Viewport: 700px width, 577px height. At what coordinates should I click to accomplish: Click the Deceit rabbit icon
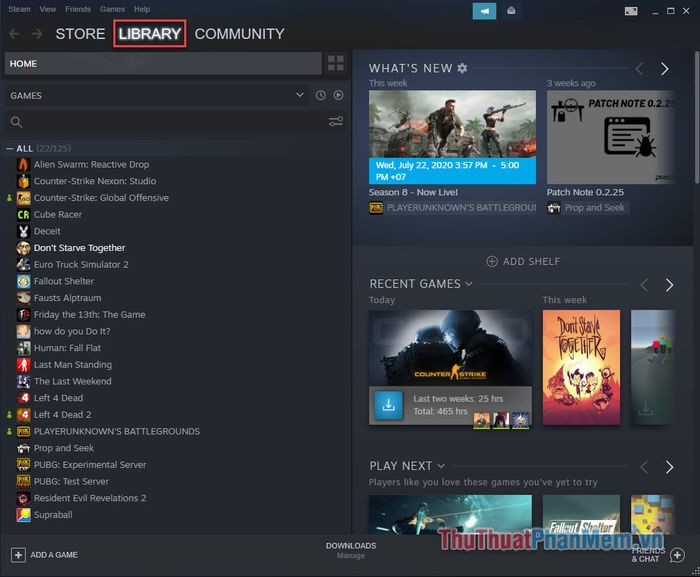click(x=24, y=231)
